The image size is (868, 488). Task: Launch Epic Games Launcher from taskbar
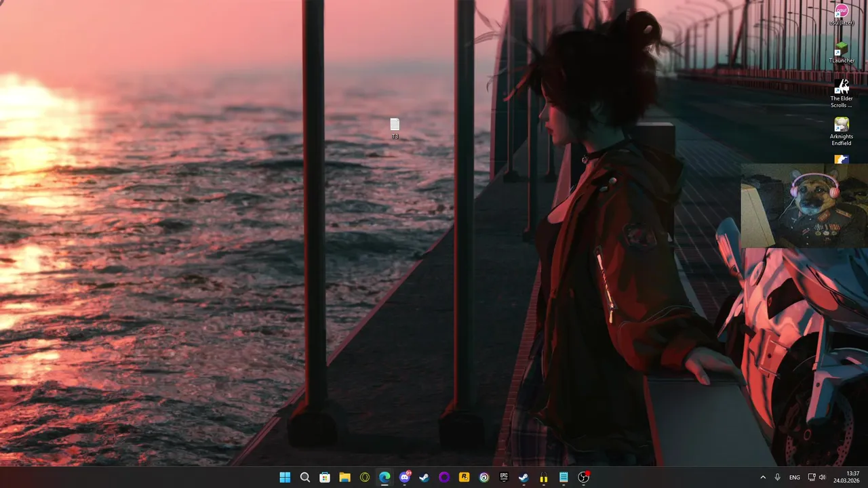pos(504,477)
